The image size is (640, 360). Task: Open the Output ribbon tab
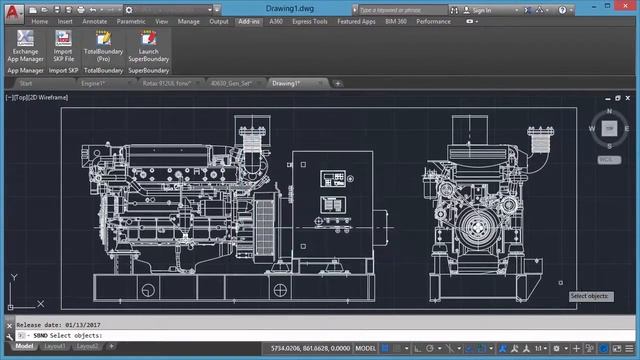click(x=219, y=22)
